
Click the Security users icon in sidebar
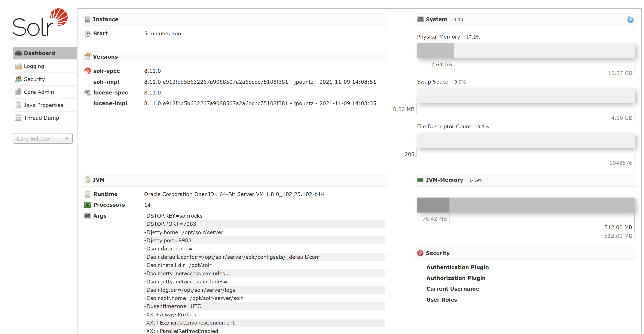pyautogui.click(x=18, y=79)
